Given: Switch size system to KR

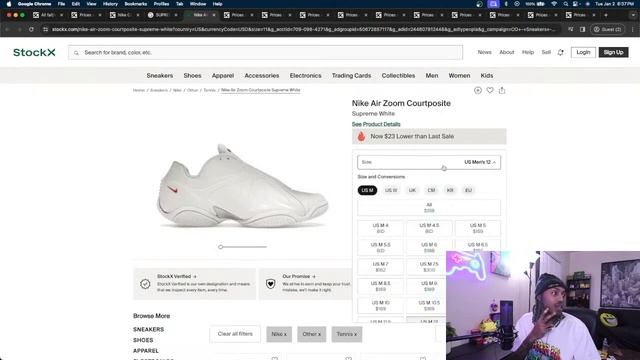Looking at the screenshot, I should 450,190.
